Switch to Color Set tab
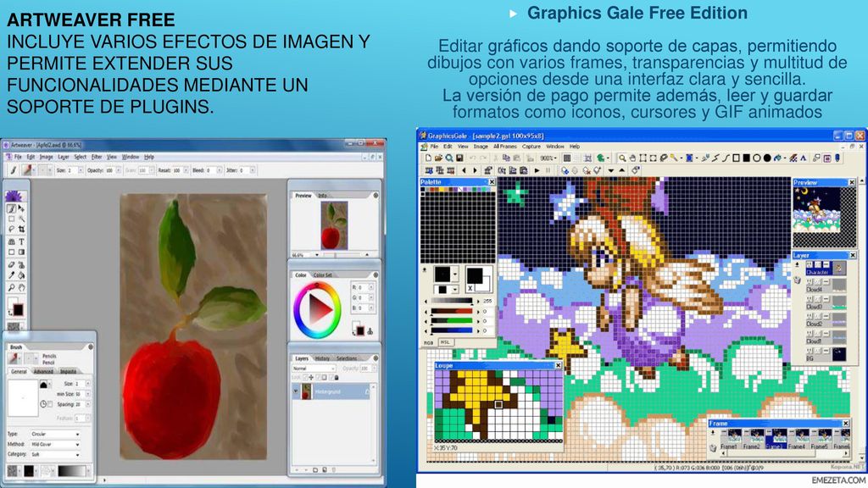 (x=323, y=275)
